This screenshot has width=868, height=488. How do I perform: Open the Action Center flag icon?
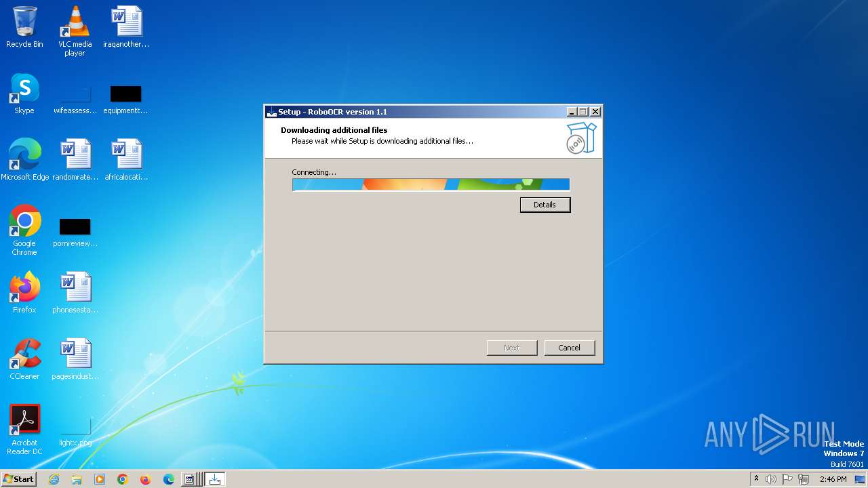pos(787,479)
